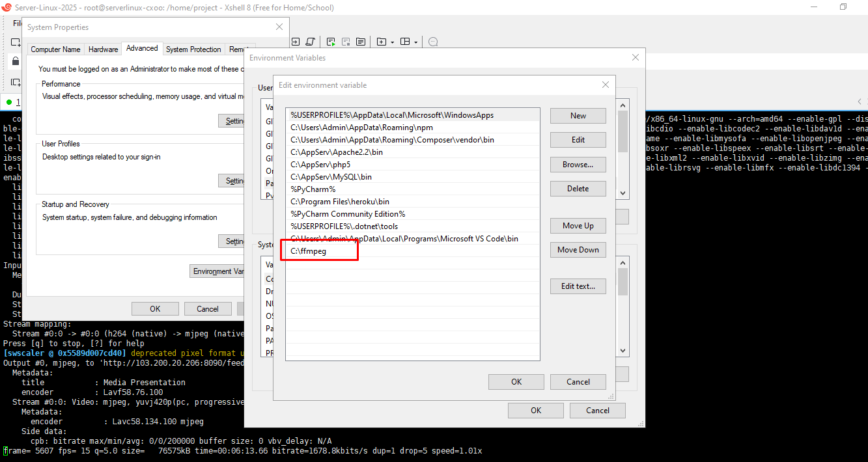Viewport: 868px width, 462px height.
Task: Click the Xshell app logo in title bar
Action: click(x=7, y=8)
